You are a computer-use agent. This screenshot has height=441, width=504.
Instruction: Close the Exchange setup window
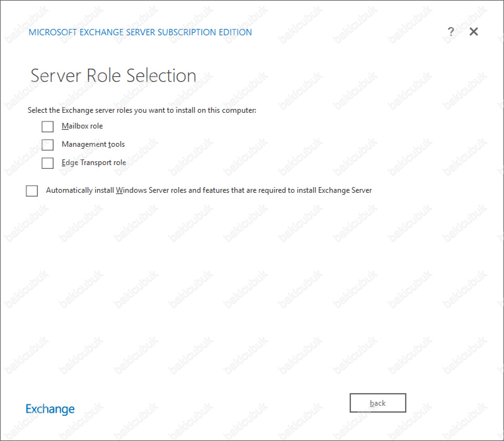473,31
